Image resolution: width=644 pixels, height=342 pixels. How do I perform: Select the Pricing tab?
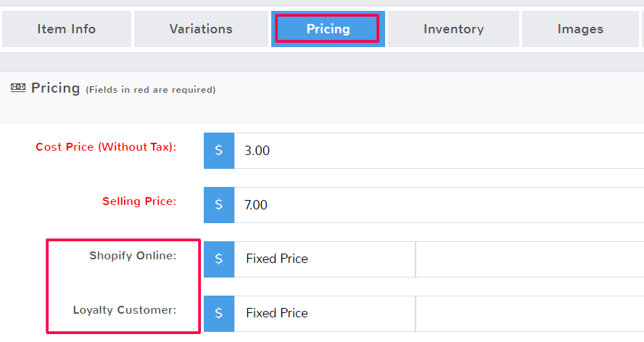(328, 29)
